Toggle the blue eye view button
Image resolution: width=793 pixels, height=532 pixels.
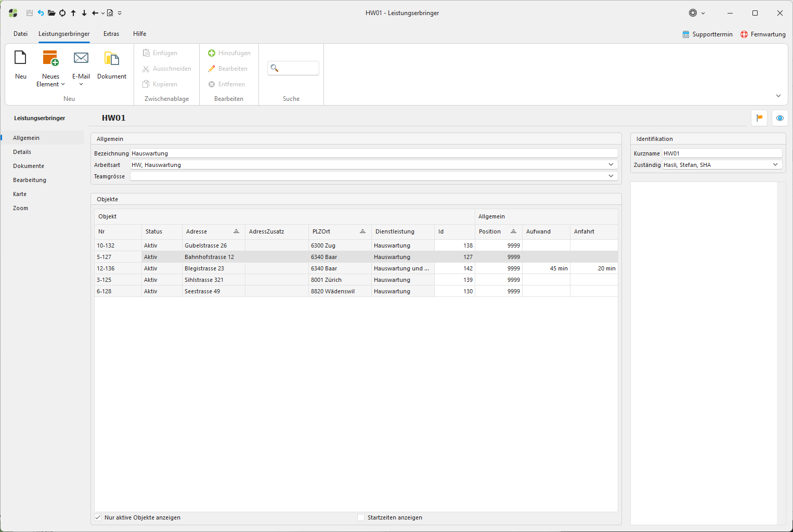pos(779,118)
